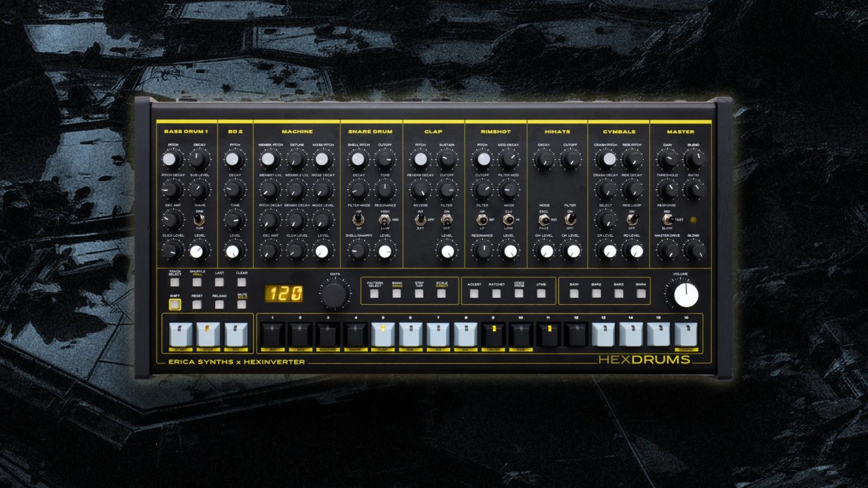Click Machine Detune knob
This screenshot has width=868, height=488.
tap(296, 160)
